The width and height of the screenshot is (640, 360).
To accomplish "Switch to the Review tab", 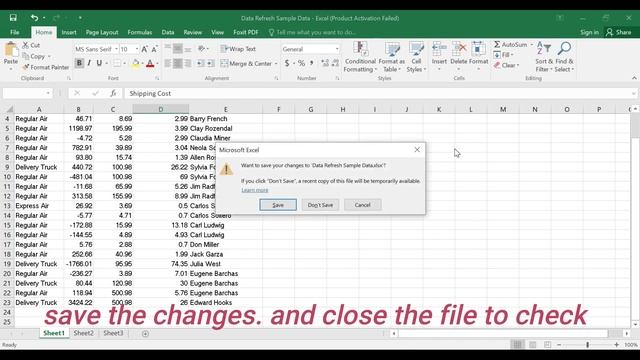I will [x=193, y=32].
